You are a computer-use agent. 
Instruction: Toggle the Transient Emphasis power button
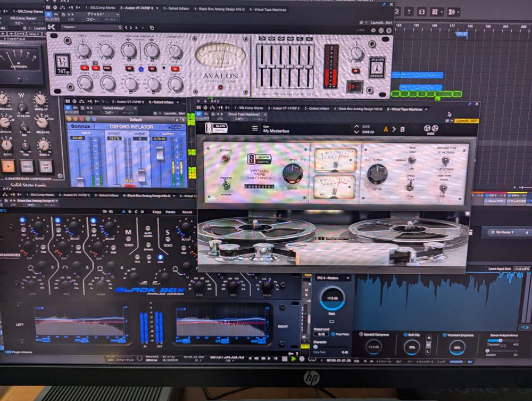(445, 335)
